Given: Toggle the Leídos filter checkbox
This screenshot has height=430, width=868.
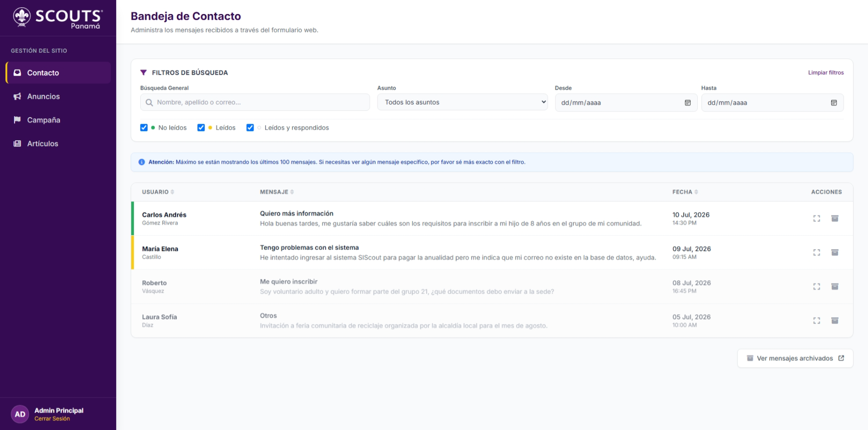Looking at the screenshot, I should (201, 128).
